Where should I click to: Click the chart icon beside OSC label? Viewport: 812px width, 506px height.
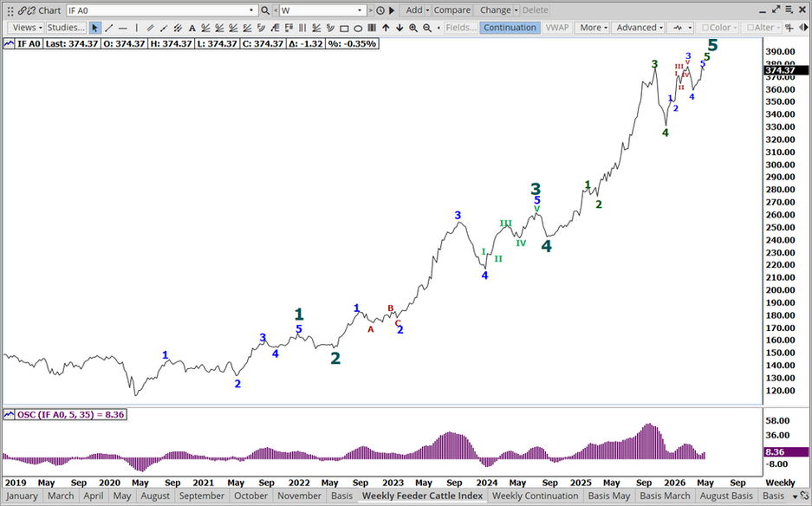point(9,414)
